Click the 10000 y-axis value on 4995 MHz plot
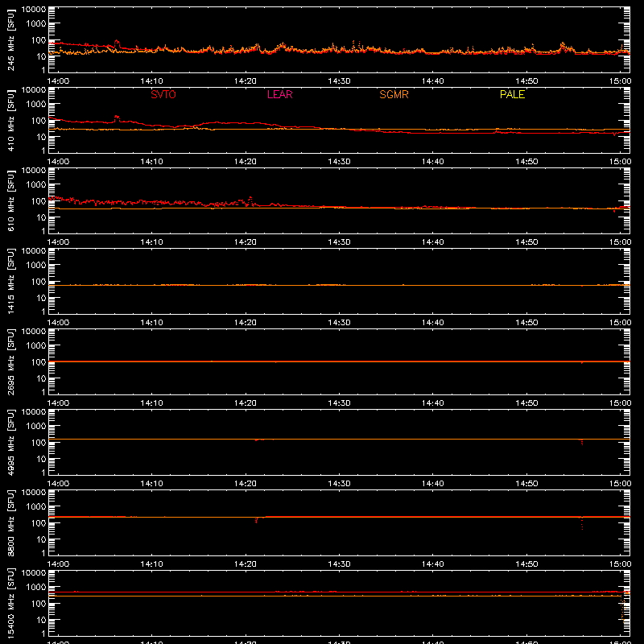 pos(34,412)
